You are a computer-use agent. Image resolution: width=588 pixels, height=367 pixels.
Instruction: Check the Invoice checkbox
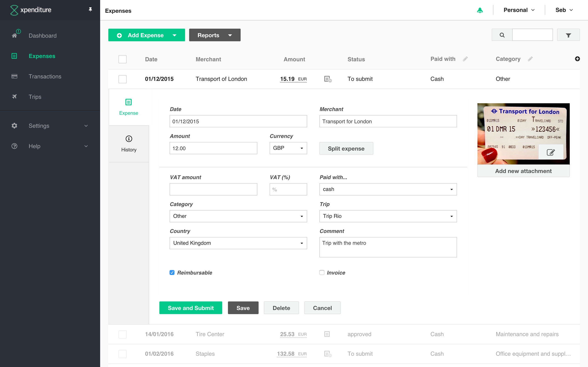pos(322,272)
